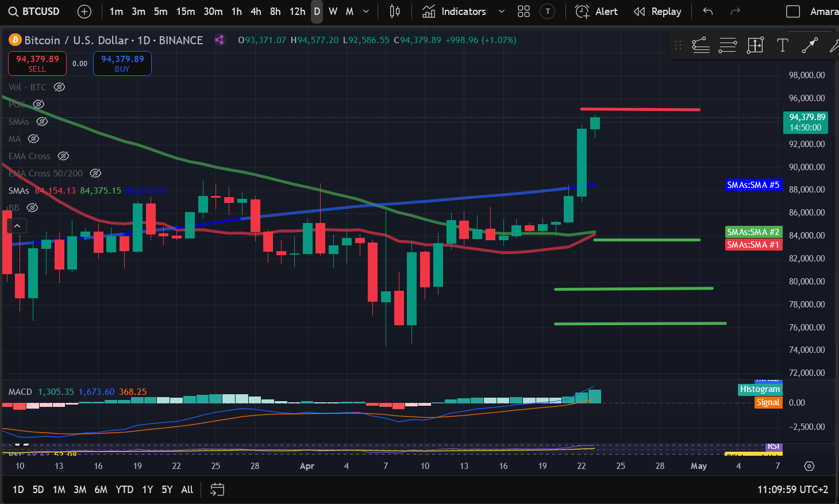Image resolution: width=839 pixels, height=504 pixels.
Task: Select the arrow line drawing tool
Action: [810, 45]
